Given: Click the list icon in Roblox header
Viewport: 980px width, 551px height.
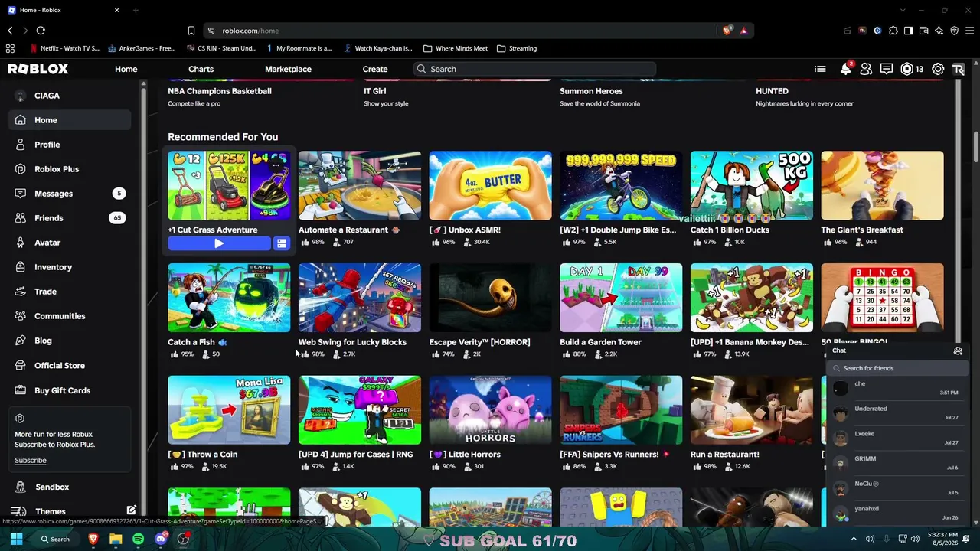Looking at the screenshot, I should tap(820, 69).
